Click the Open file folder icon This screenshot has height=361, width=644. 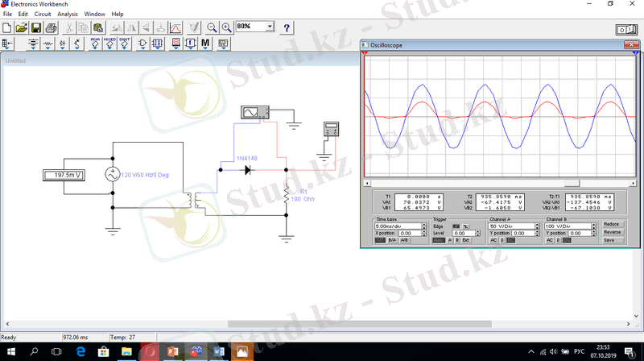[x=22, y=27]
